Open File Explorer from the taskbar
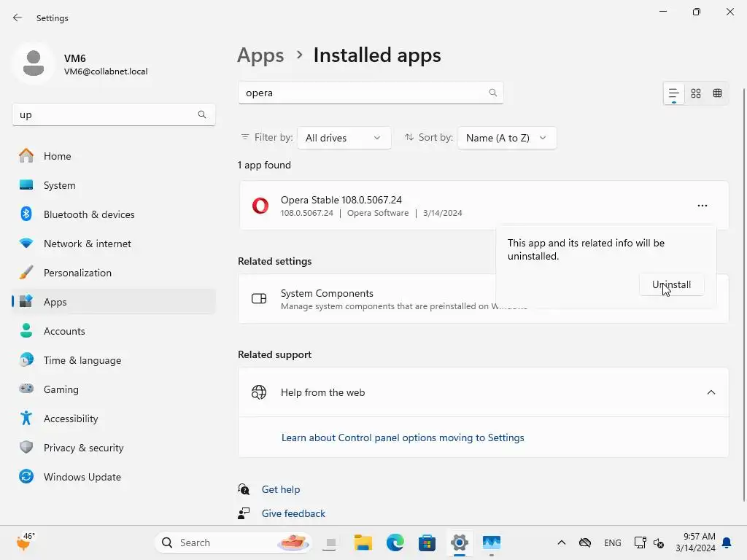This screenshot has height=560, width=747. [363, 542]
